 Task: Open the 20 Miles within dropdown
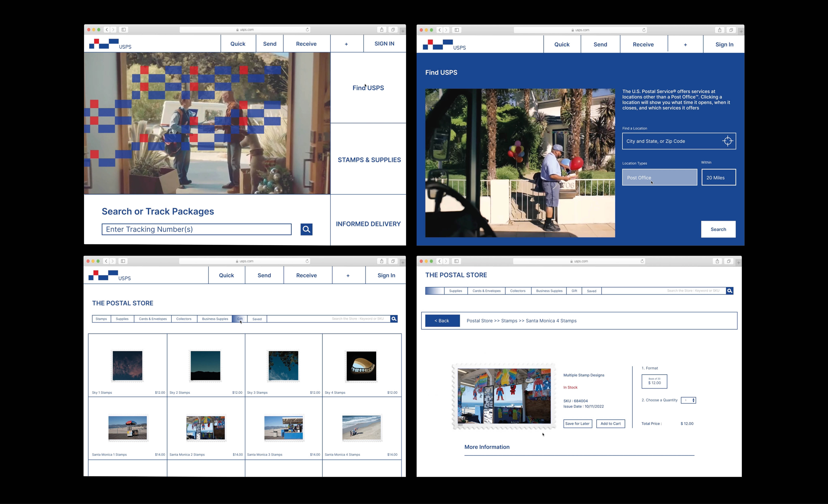(718, 177)
